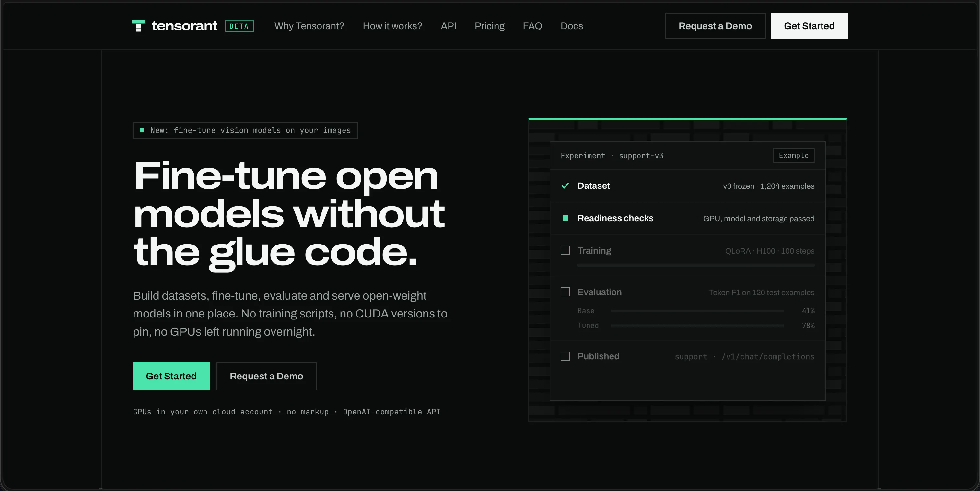Screen dimensions: 980x491
Task: Click the Tuned score bar at 78%
Action: coord(697,325)
